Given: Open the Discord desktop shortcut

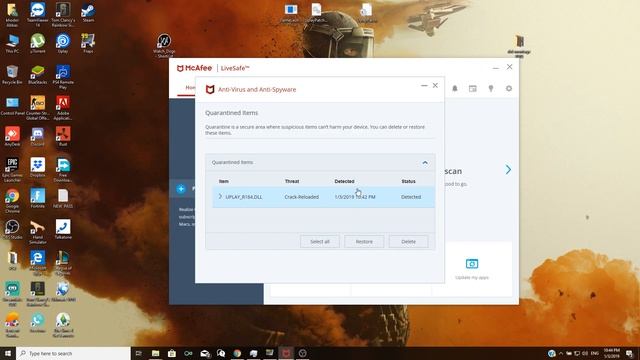Looking at the screenshot, I should [x=38, y=136].
